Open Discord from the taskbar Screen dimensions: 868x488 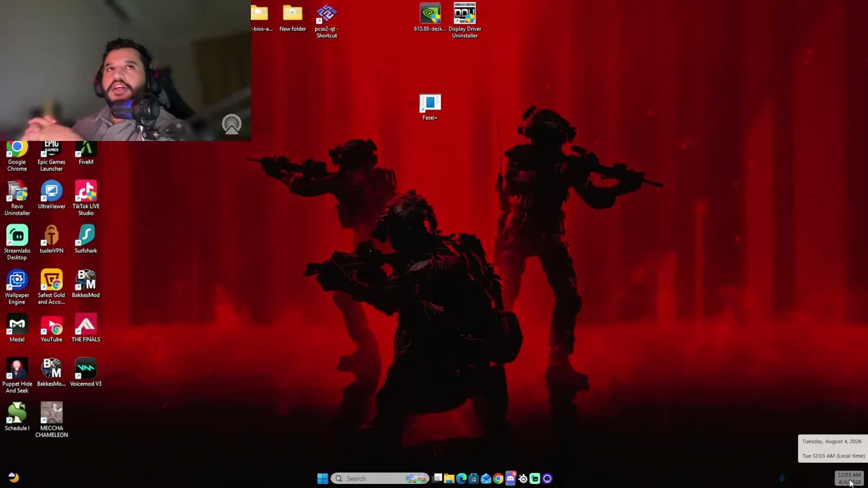(510, 479)
